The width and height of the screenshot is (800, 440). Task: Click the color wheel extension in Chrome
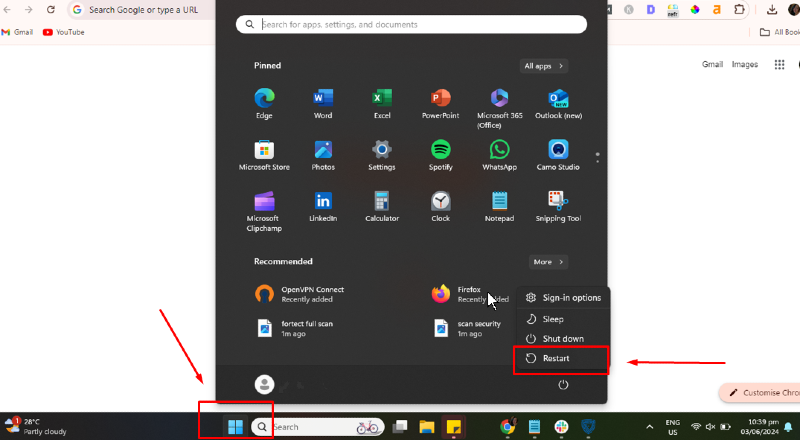pos(695,9)
